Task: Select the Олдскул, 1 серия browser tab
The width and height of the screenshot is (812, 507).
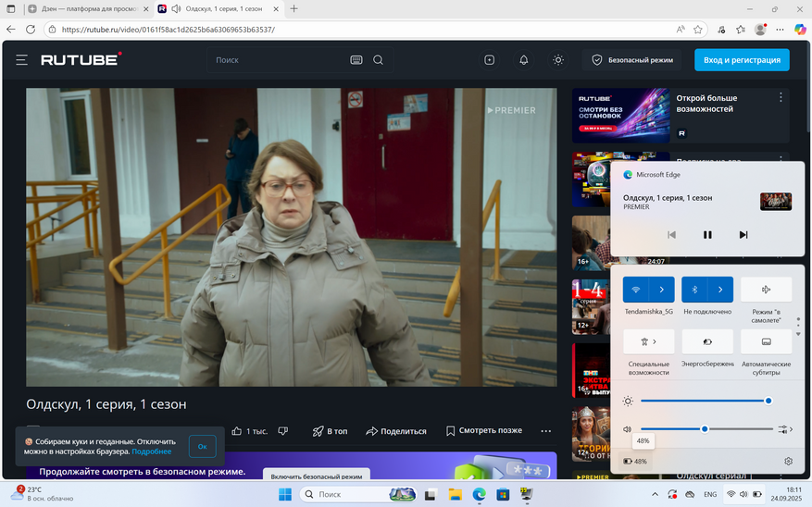Action: click(x=219, y=9)
